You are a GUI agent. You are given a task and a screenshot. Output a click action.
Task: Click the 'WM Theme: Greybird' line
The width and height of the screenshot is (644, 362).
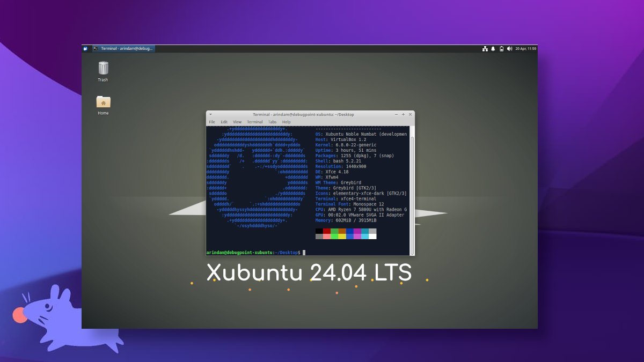338,182
